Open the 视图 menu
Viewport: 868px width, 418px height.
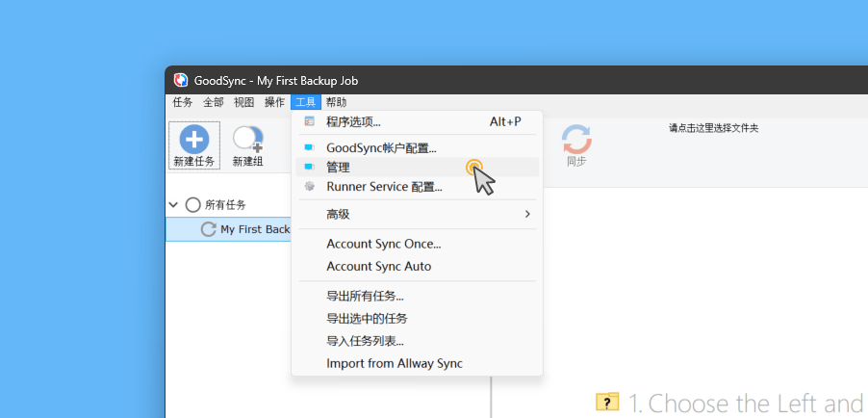(x=243, y=102)
